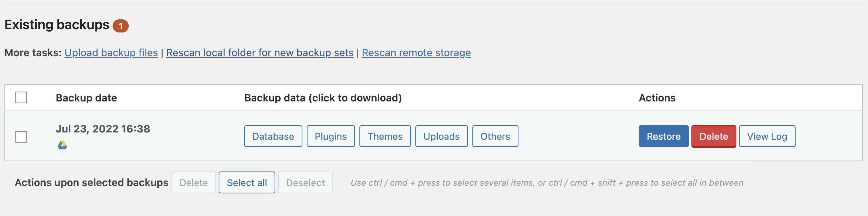Click the Jul 23, 2022 16:38 date text

103,129
